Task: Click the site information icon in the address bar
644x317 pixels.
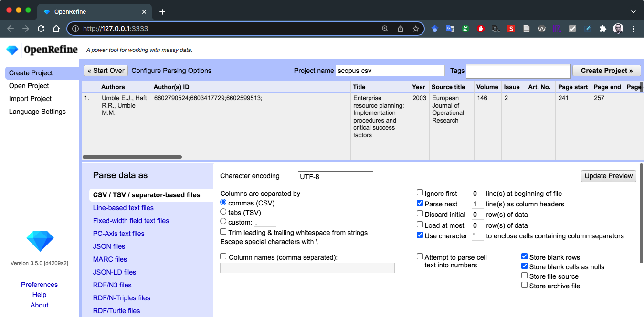Action: [x=75, y=29]
